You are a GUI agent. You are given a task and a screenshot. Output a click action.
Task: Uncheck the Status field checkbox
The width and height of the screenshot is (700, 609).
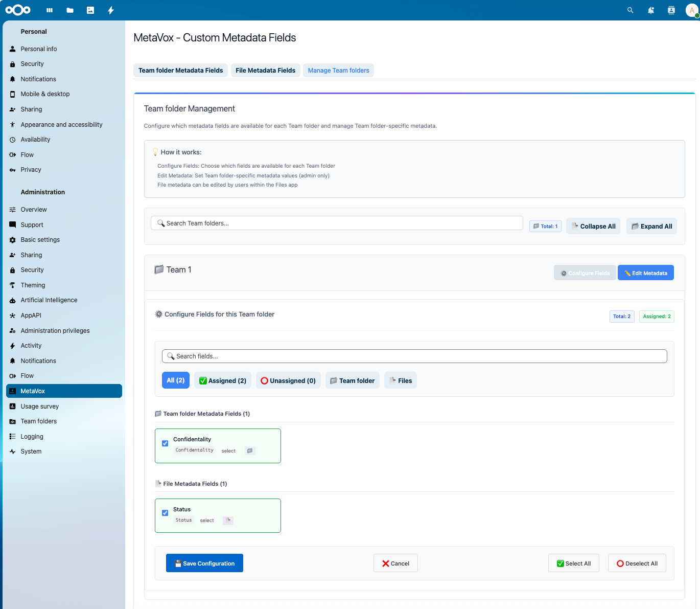[x=165, y=513]
